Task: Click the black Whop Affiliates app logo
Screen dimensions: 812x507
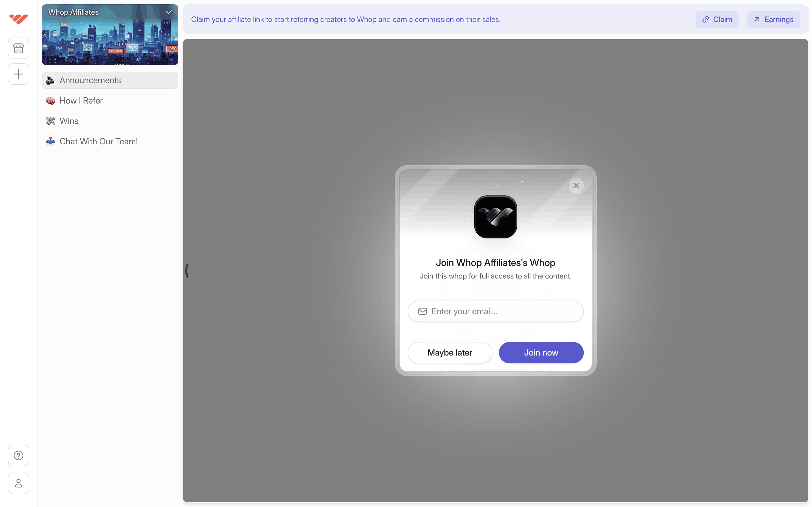Action: pyautogui.click(x=495, y=217)
